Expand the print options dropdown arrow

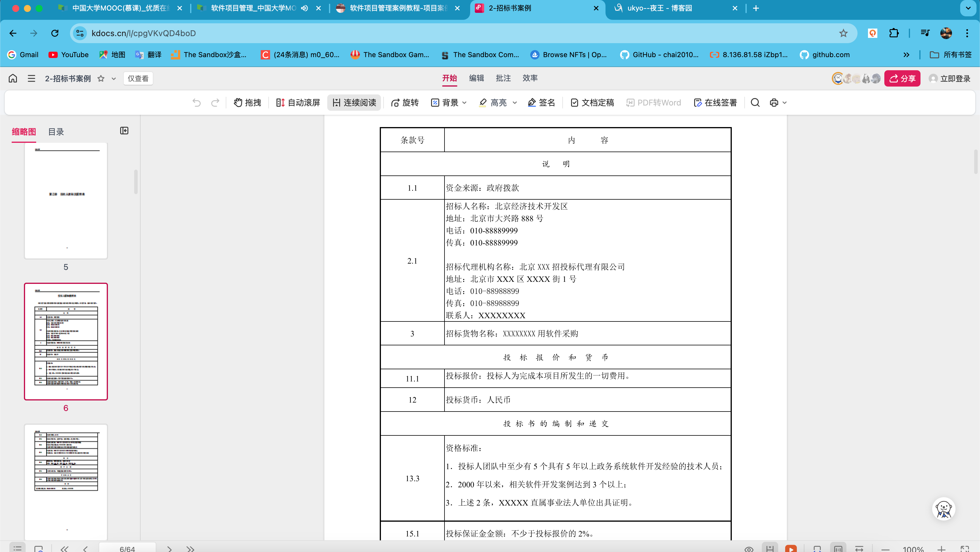(785, 103)
